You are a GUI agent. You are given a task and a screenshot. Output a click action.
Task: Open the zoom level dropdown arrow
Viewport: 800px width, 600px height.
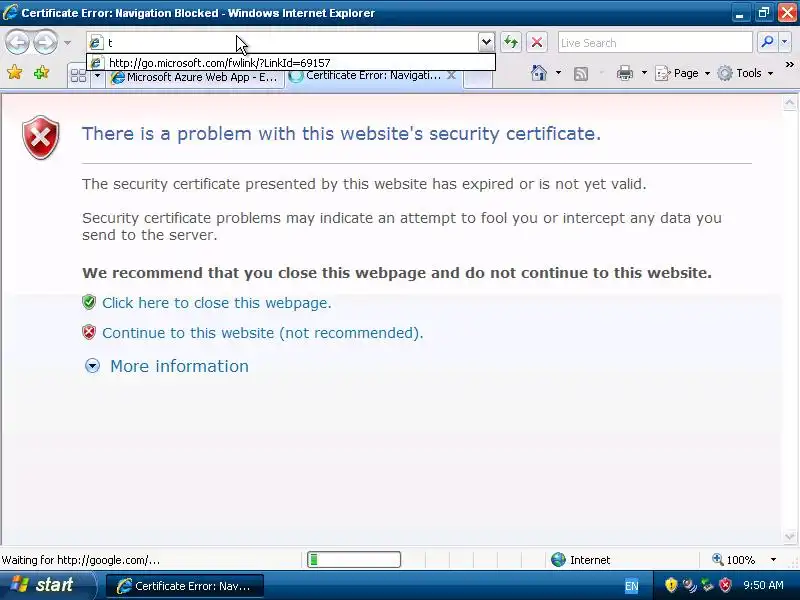click(x=773, y=560)
